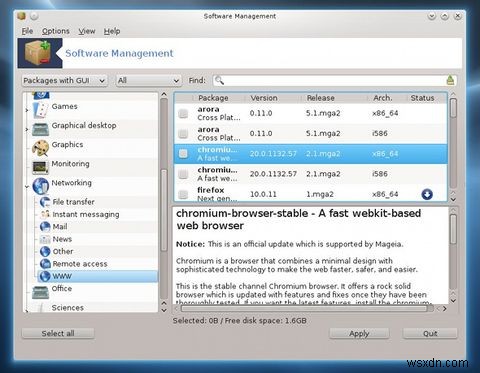Image resolution: width=480 pixels, height=373 pixels.
Task: Click the arora x86_64 version 0.11.0
Action: 261,113
